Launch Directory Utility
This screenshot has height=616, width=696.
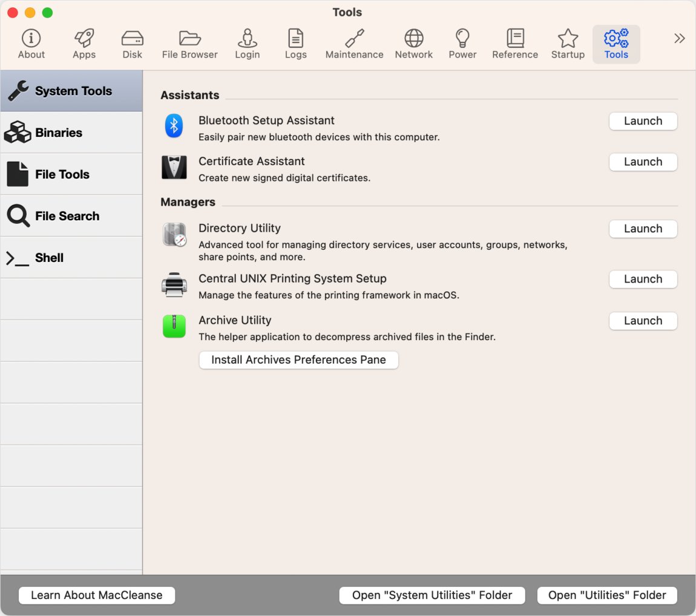[643, 229]
